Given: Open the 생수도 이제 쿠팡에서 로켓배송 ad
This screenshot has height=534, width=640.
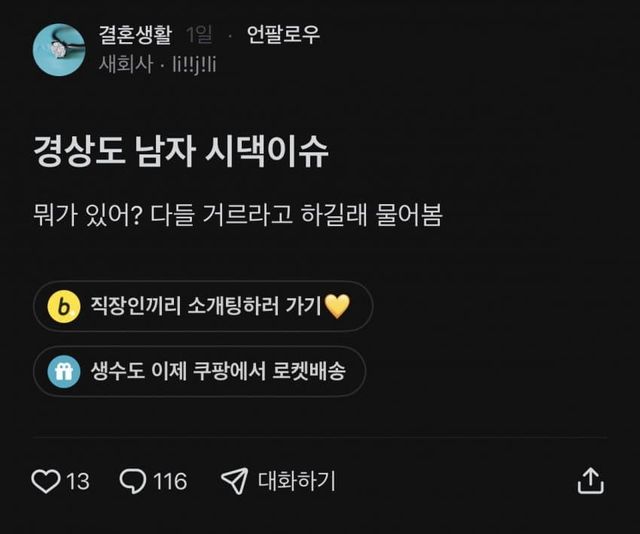Looking at the screenshot, I should point(199,371).
